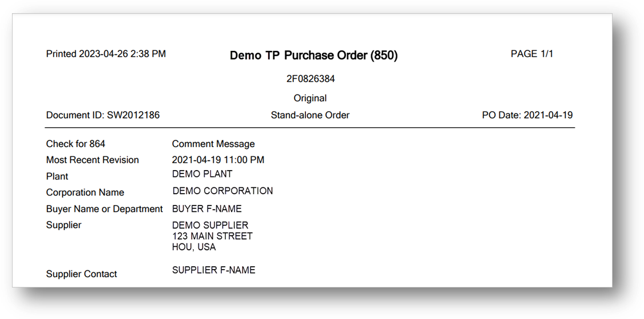Select the Document ID: SW2012186 text
This screenshot has width=644, height=319.
103,116
